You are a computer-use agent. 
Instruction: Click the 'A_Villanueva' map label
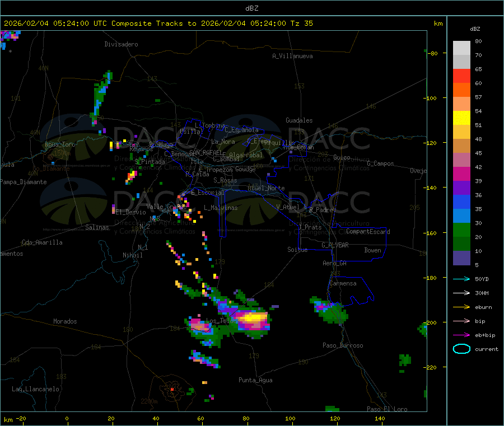coord(292,56)
